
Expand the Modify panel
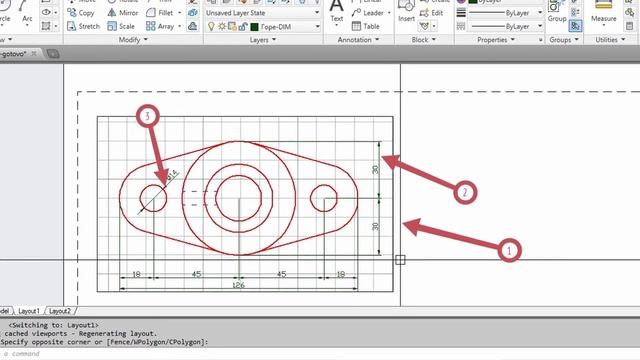pyautogui.click(x=133, y=40)
